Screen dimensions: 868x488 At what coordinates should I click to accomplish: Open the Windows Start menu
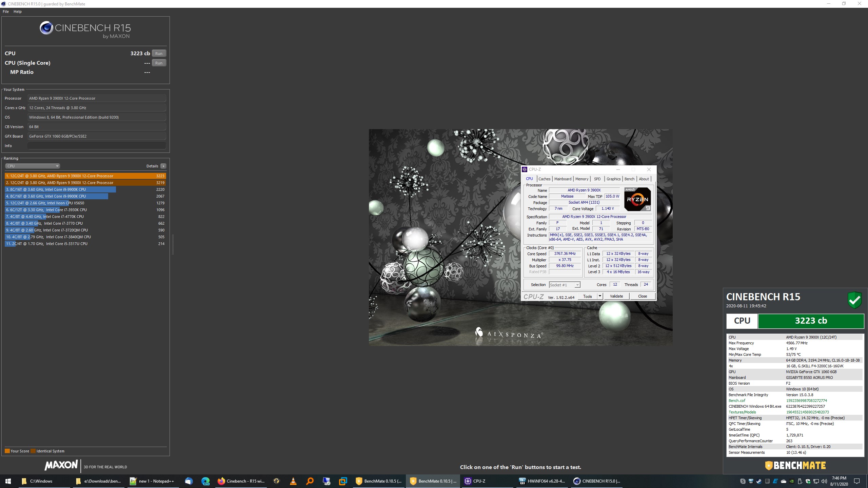click(x=8, y=481)
